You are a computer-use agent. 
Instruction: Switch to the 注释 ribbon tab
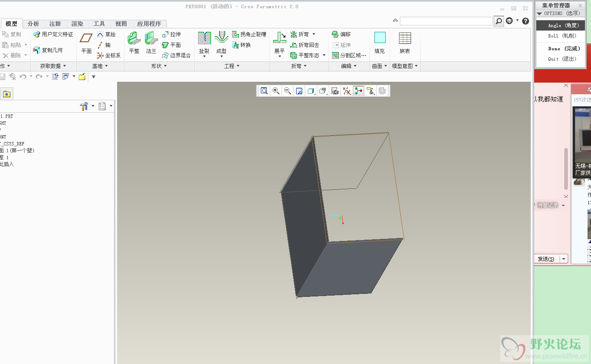point(55,24)
